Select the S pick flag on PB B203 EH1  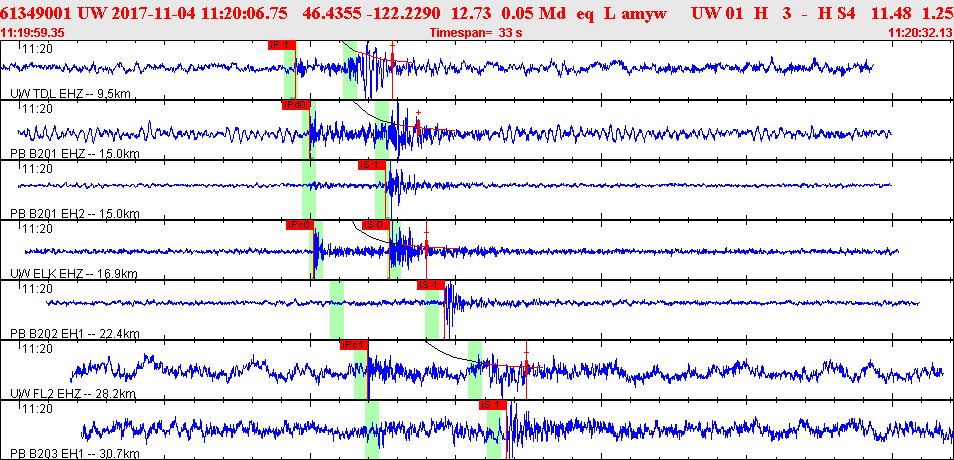(490, 405)
